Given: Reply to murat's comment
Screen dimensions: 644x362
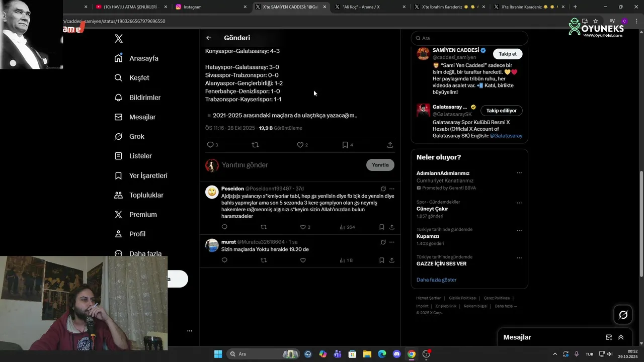Looking at the screenshot, I should click(x=224, y=260).
